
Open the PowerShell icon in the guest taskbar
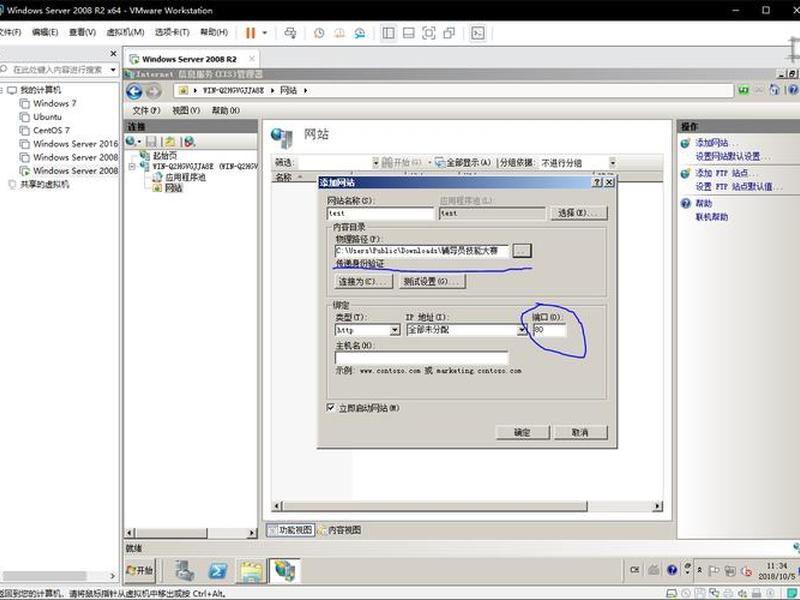coord(218,570)
